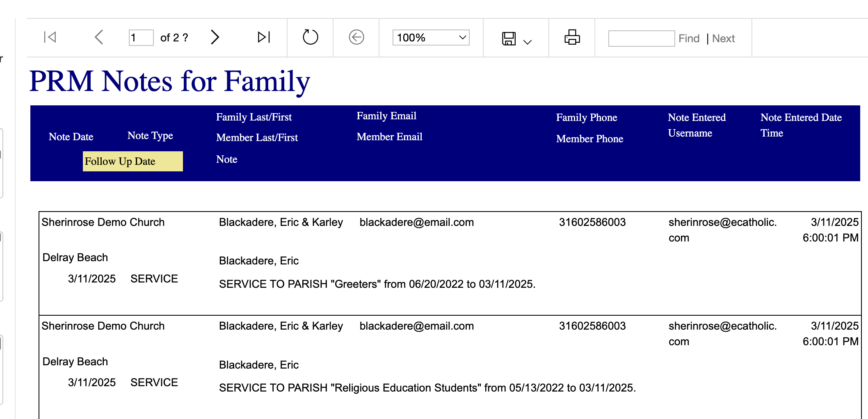Select the yellow Follow Up Date header
868x419 pixels.
pyautogui.click(x=133, y=161)
